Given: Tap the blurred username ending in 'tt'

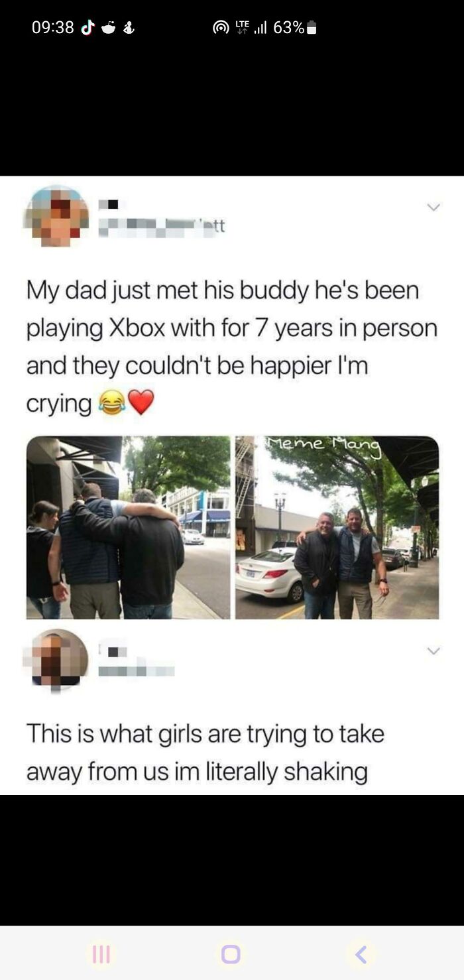Looking at the screenshot, I should click(162, 227).
